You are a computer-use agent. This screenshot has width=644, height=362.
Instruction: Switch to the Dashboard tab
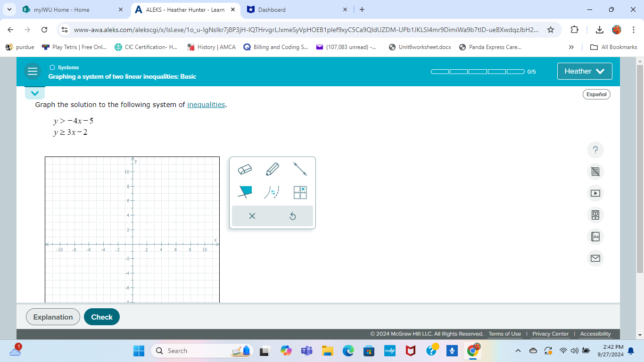(x=296, y=9)
